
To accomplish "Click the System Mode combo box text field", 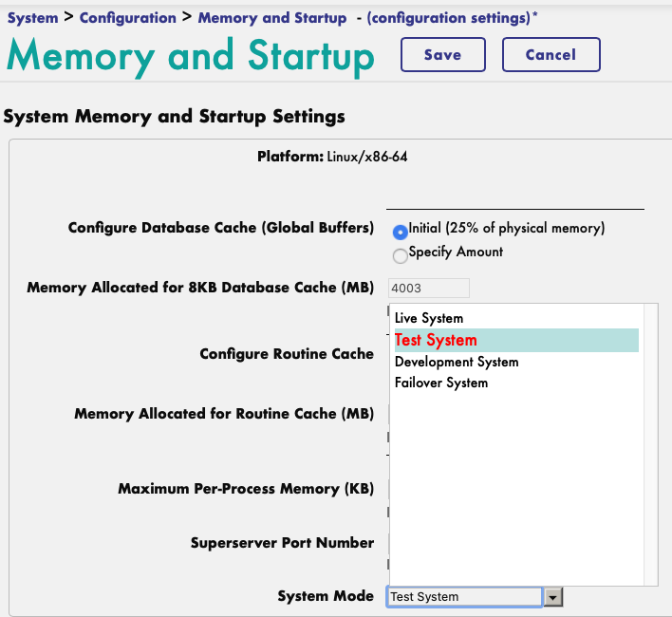I will tap(464, 597).
